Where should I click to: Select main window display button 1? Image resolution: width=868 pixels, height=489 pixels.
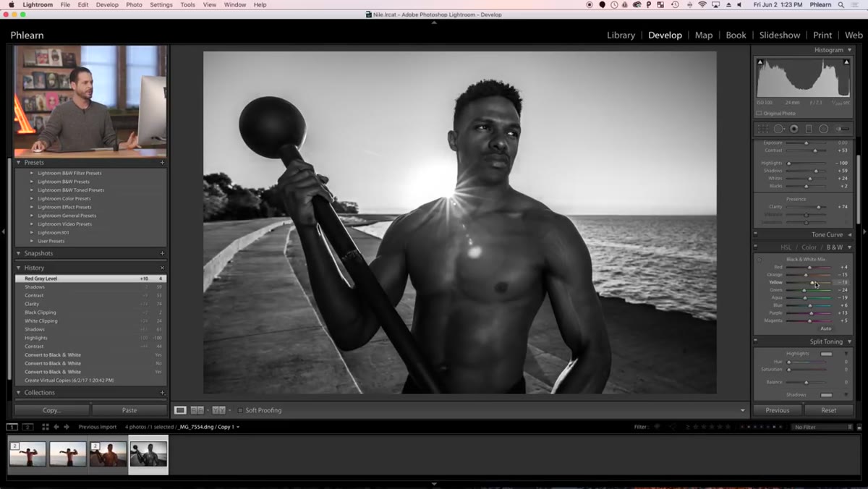[x=12, y=427]
